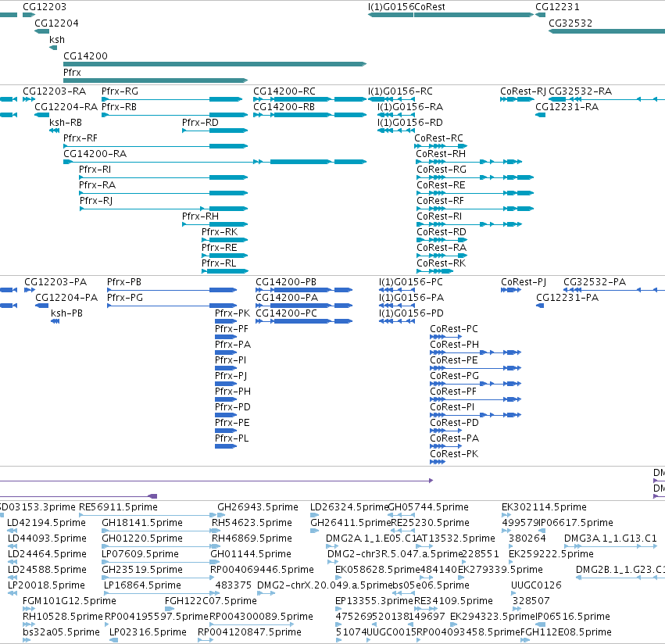Select transcript label ksh-RB
The height and width of the screenshot is (644, 665).
[x=66, y=123]
